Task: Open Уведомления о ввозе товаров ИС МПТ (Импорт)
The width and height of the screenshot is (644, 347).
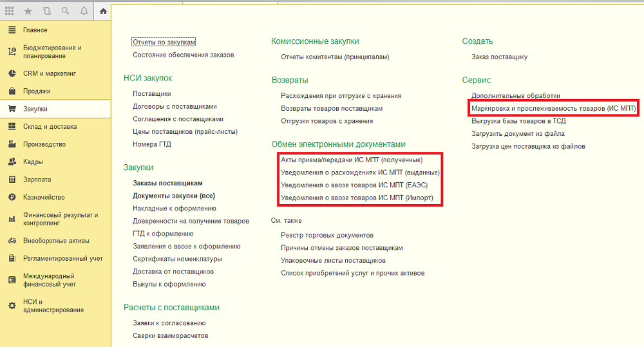Action: [x=357, y=198]
